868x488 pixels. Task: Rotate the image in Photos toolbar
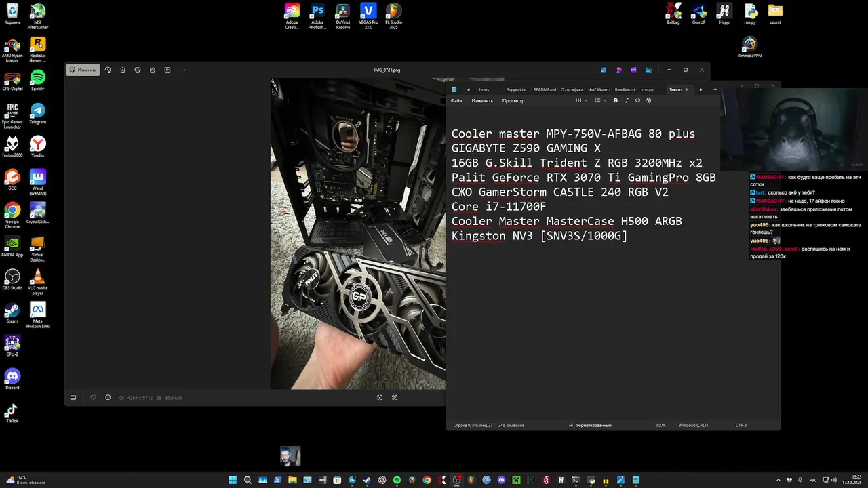click(108, 70)
